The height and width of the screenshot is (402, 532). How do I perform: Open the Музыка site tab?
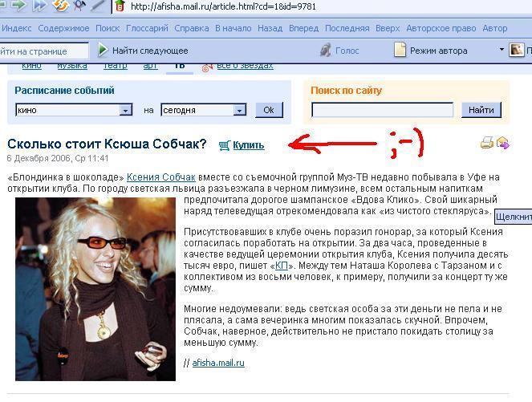pyautogui.click(x=72, y=66)
